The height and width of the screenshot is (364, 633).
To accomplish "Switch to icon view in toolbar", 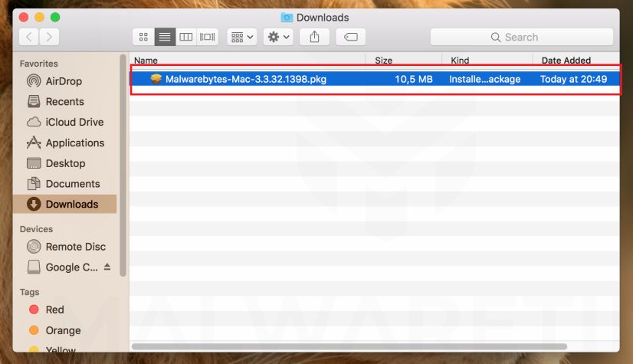I will (143, 37).
